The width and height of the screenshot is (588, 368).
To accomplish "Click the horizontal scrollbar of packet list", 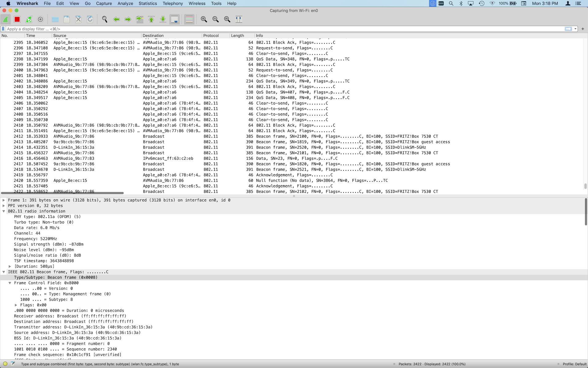I will pyautogui.click(x=62, y=193).
